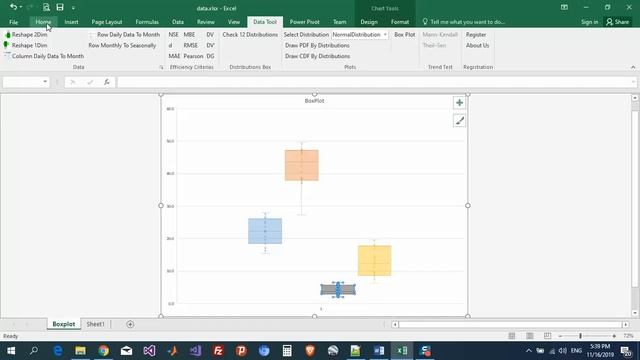
Task: Expand the Data group dialog launcher
Action: tap(161, 67)
